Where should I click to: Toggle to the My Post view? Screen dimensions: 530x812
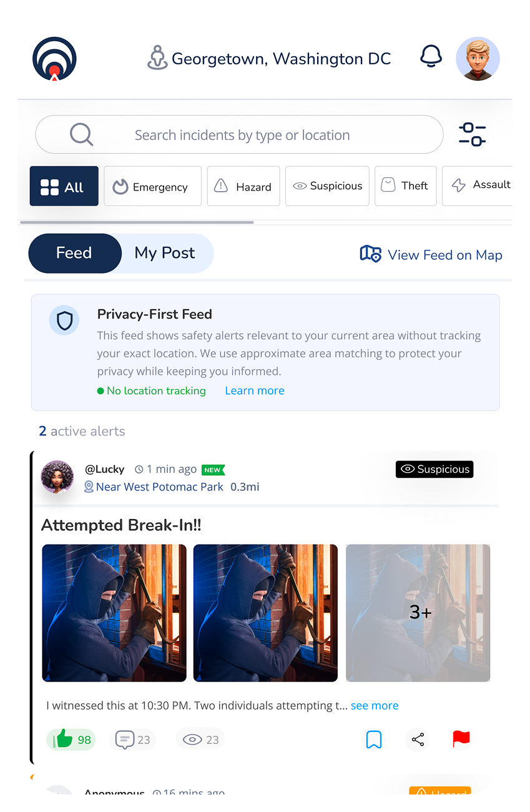pos(165,253)
